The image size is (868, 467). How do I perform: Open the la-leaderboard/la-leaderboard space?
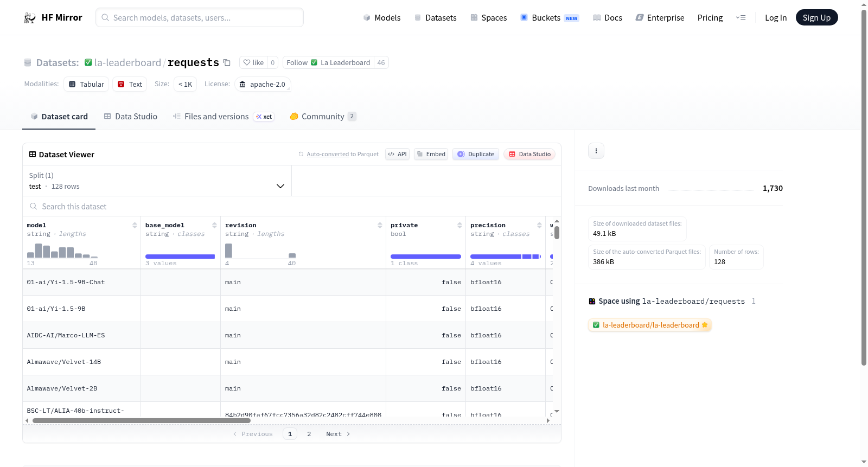650,325
